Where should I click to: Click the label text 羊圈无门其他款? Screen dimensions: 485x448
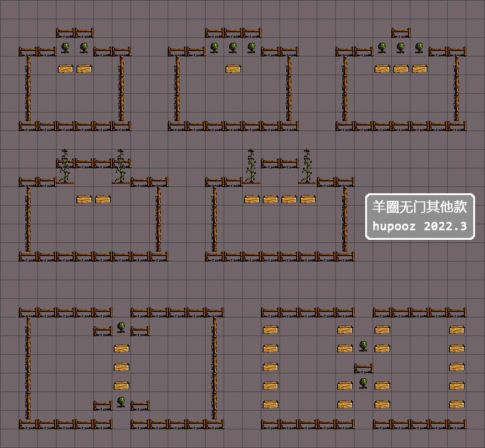pos(419,207)
